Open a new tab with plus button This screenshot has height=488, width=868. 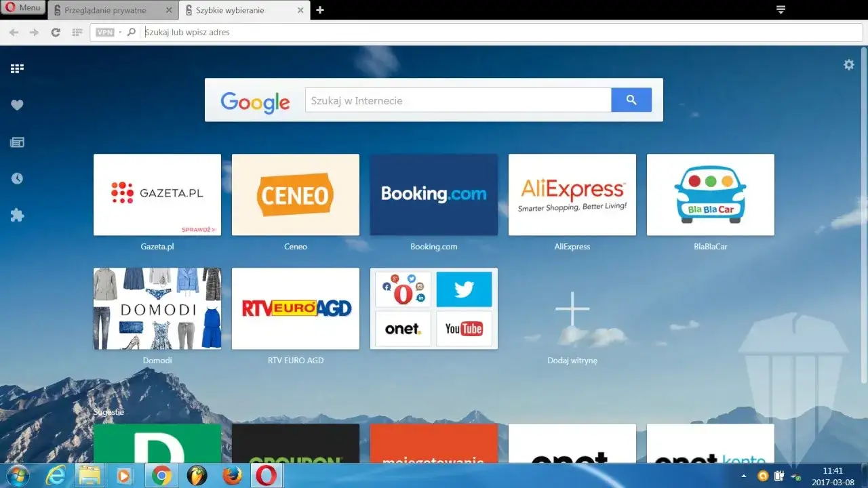(x=320, y=10)
